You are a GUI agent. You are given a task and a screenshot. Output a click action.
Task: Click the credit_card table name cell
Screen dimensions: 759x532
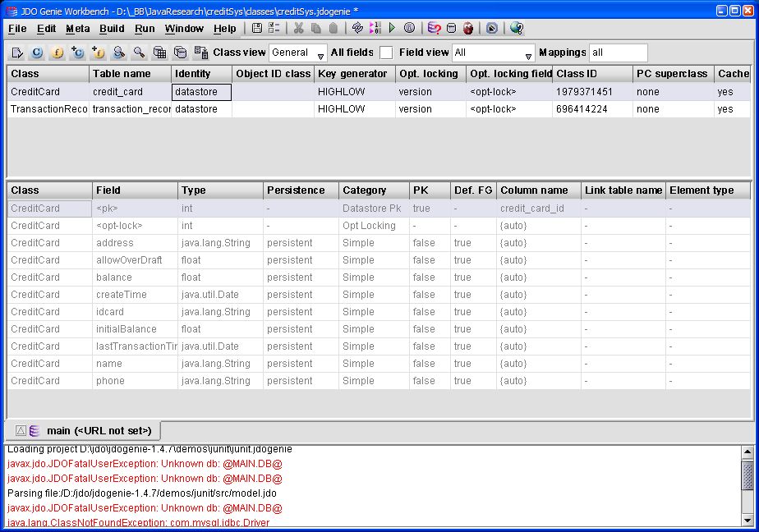pos(130,91)
